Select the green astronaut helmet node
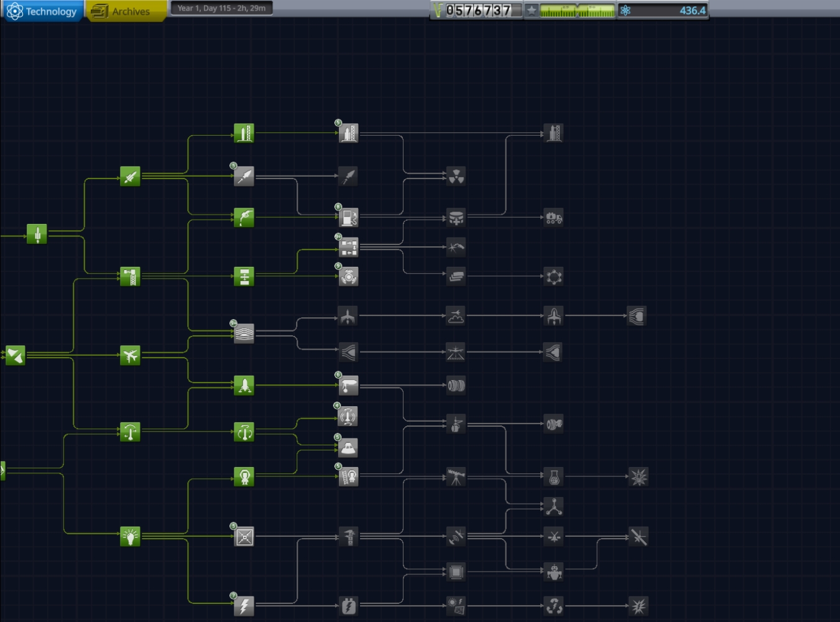The image size is (840, 622). click(x=244, y=477)
